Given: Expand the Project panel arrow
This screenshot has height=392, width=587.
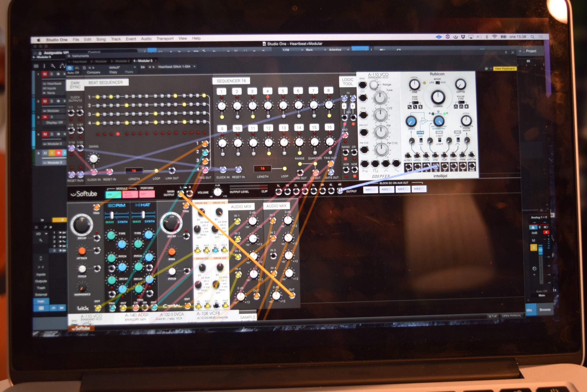Looking at the screenshot, I should pos(520,51).
